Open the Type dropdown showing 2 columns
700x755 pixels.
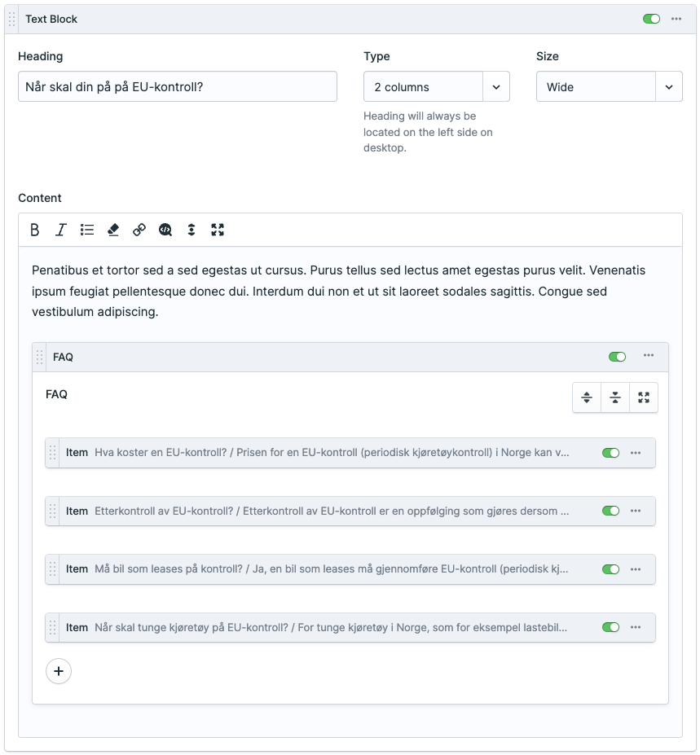coord(436,87)
